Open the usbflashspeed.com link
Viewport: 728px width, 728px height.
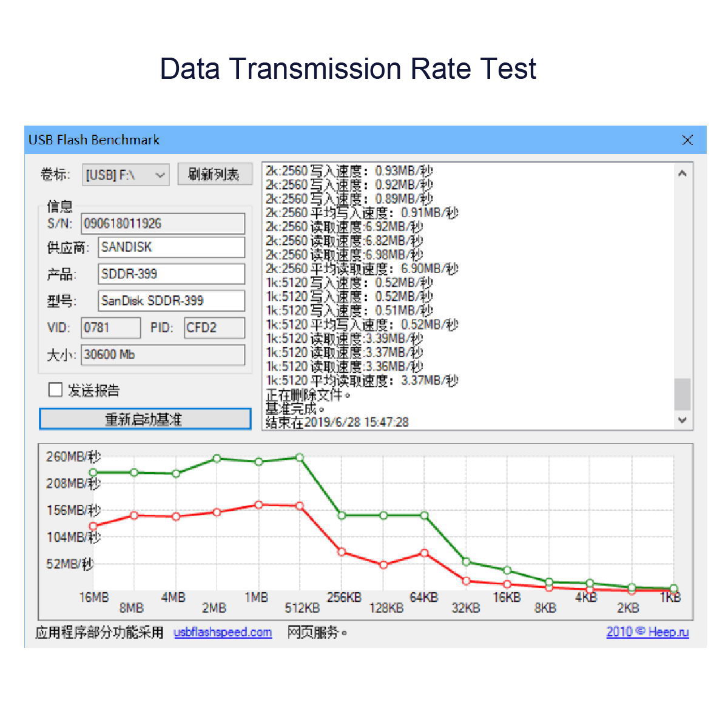(223, 632)
